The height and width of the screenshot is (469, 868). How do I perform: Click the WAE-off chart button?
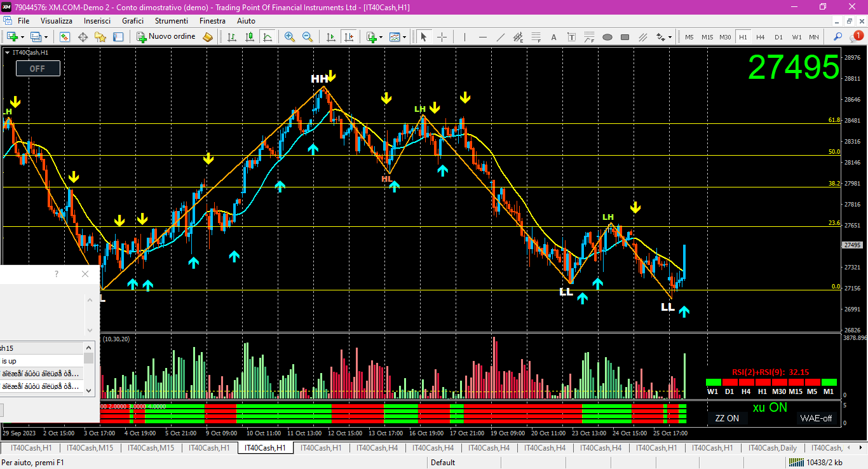[816, 418]
